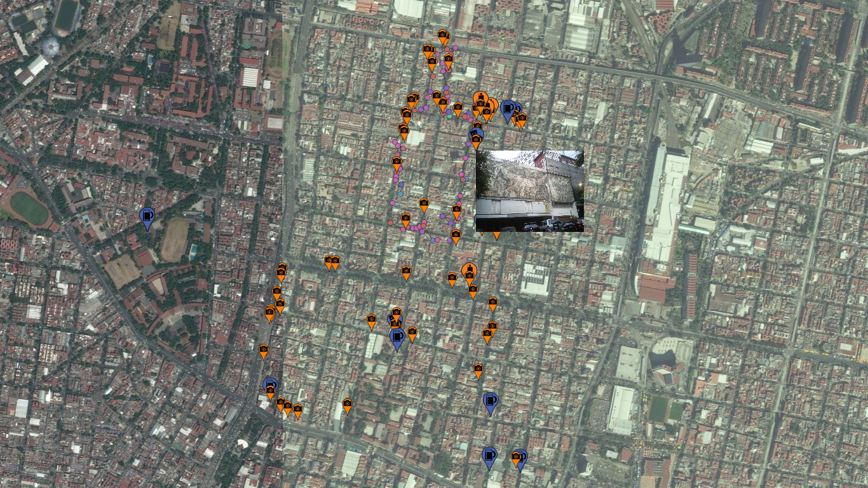This screenshot has height=488, width=868.
Task: Open the camera pin midway along the route's west leg
Action: pos(397,164)
